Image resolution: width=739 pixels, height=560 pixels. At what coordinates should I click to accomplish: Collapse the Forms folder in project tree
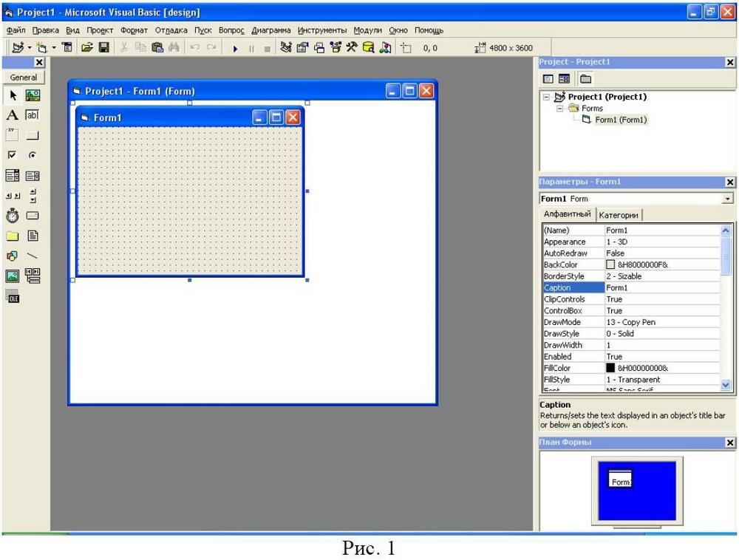coord(560,109)
